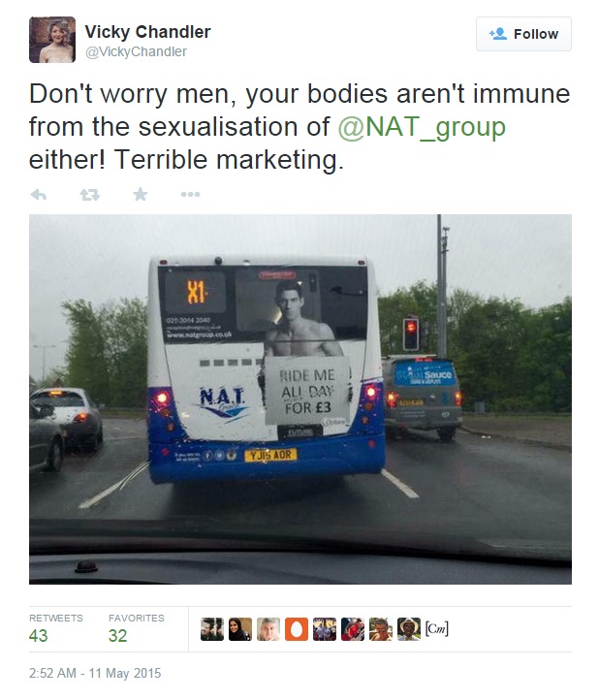
Task: Visit the @VickyChandler handle link
Action: click(x=136, y=51)
